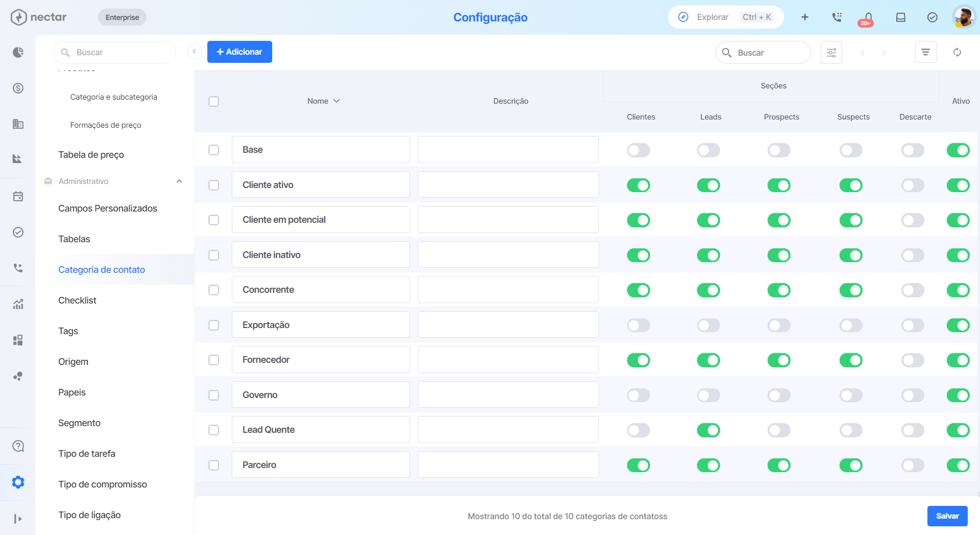
Task: Open Checklist menu item
Action: 77,300
